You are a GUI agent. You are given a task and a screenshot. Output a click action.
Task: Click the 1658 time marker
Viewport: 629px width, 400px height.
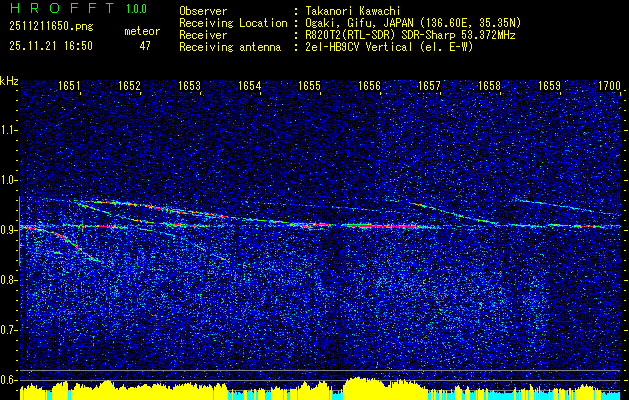489,86
